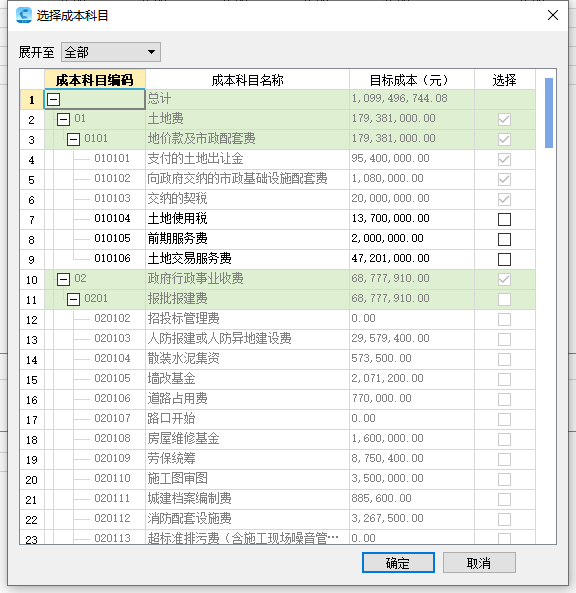Collapse the 总计 root node
Screen dimensions: 576x593
click(53, 99)
